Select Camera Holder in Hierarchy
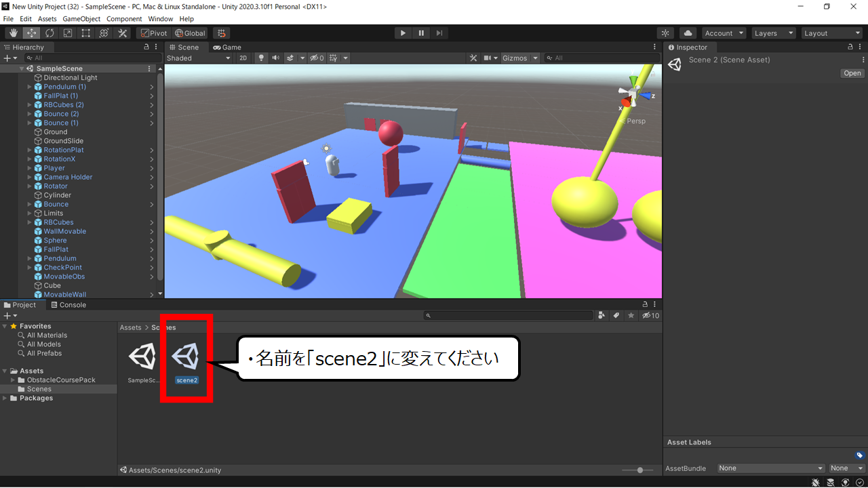This screenshot has height=488, width=868. click(68, 177)
